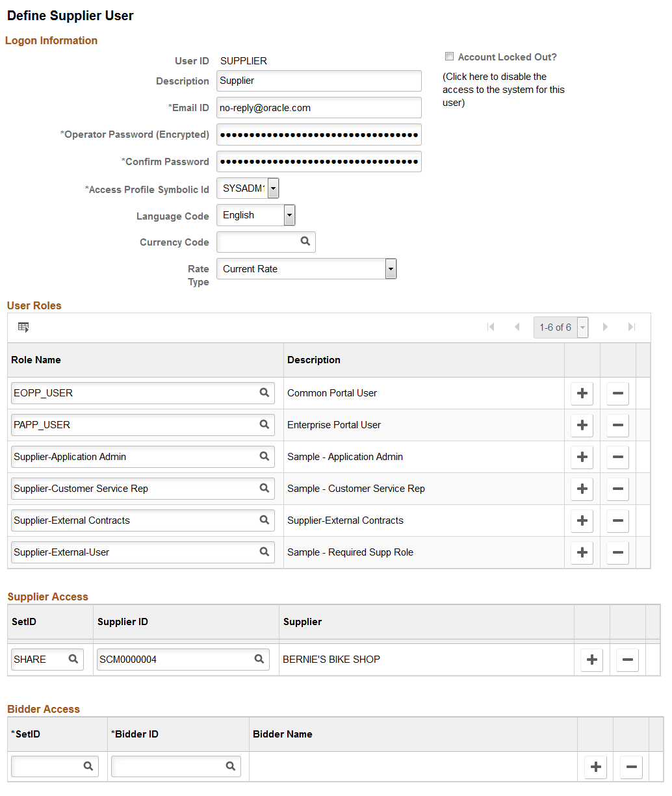
Task: Open the lookup for EOPP_USER role
Action: coord(264,392)
